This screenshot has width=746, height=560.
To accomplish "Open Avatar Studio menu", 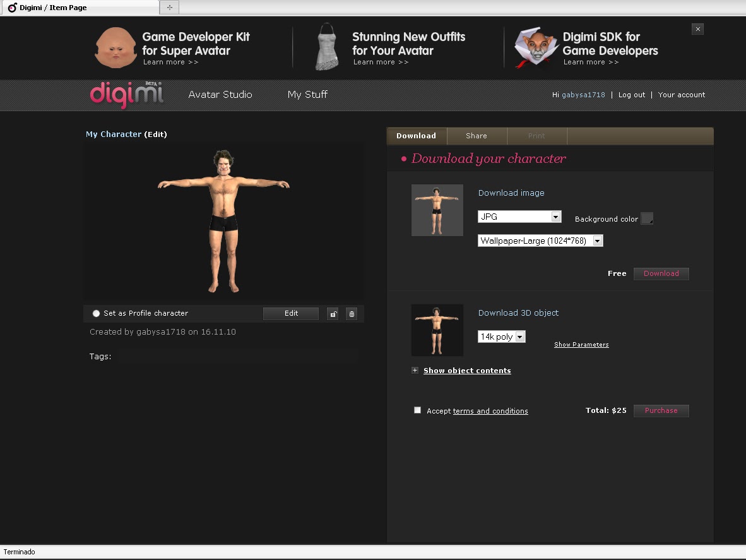I will tap(220, 95).
